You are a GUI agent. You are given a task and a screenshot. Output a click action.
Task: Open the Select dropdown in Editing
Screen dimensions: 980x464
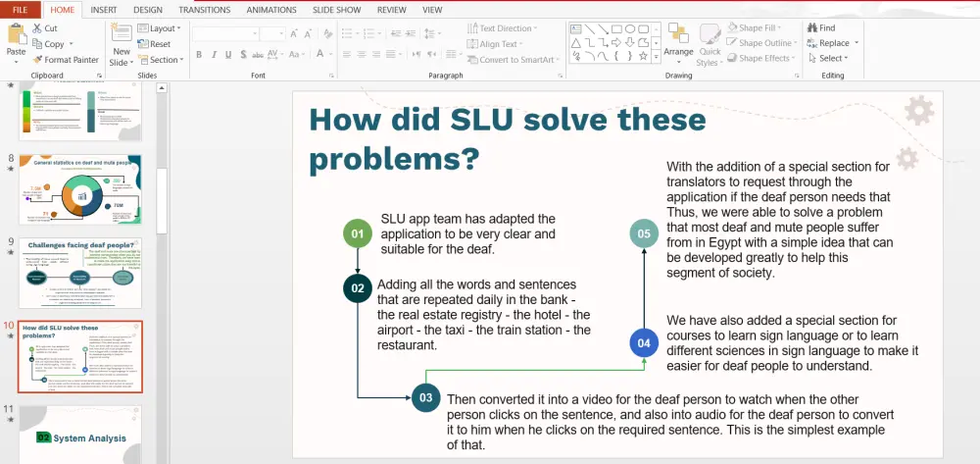point(828,58)
